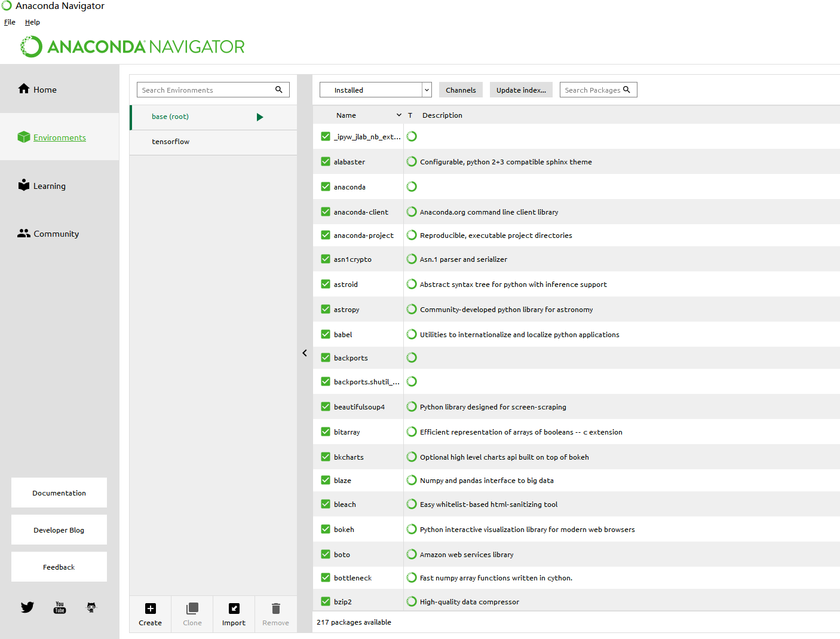The image size is (840, 639).
Task: Open the Documentation button
Action: coord(59,493)
